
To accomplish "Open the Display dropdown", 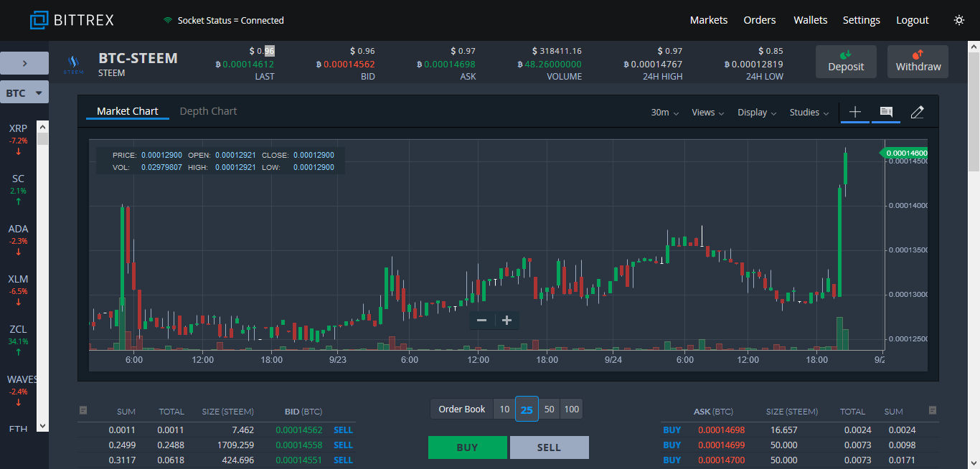I will pyautogui.click(x=757, y=113).
